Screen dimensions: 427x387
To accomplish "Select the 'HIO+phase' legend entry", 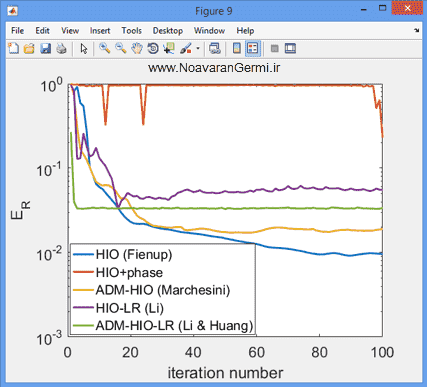I will click(129, 272).
